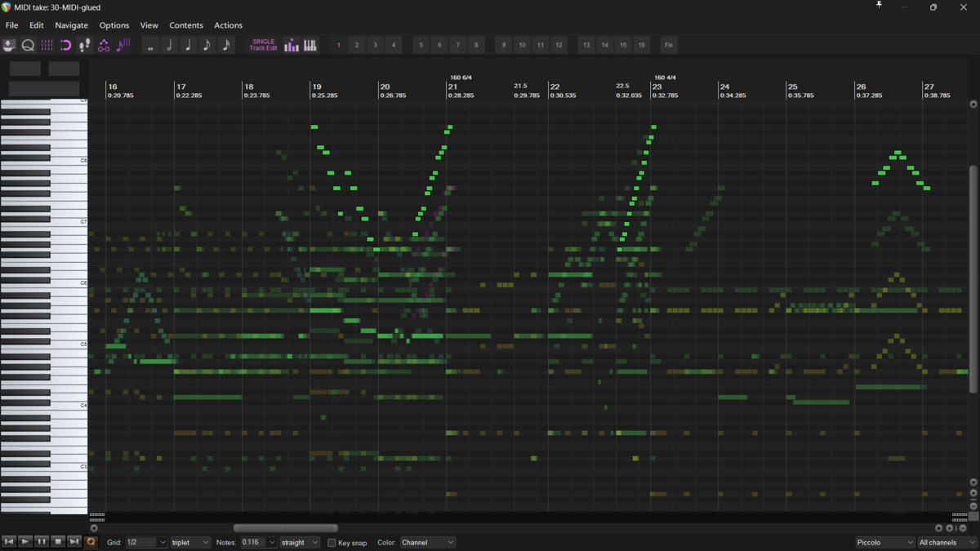The height and width of the screenshot is (551, 980).
Task: Toggle MIDI channel 5 button
Action: click(421, 46)
